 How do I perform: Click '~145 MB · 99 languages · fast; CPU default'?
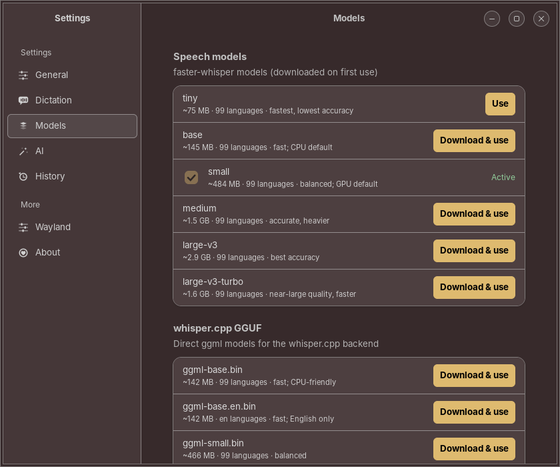pos(257,147)
